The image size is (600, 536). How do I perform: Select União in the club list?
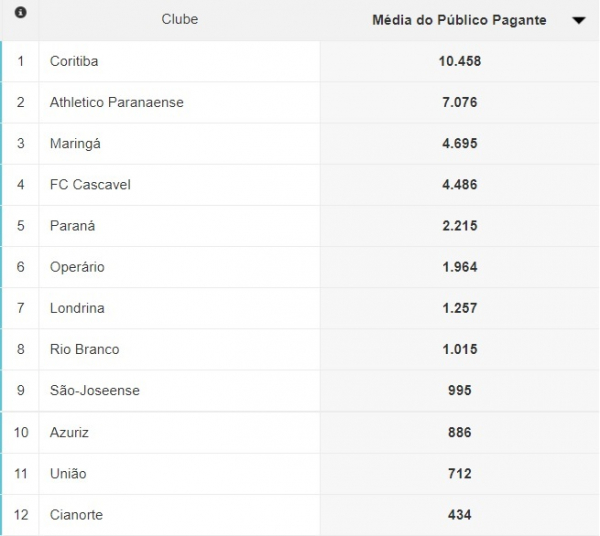tap(68, 474)
